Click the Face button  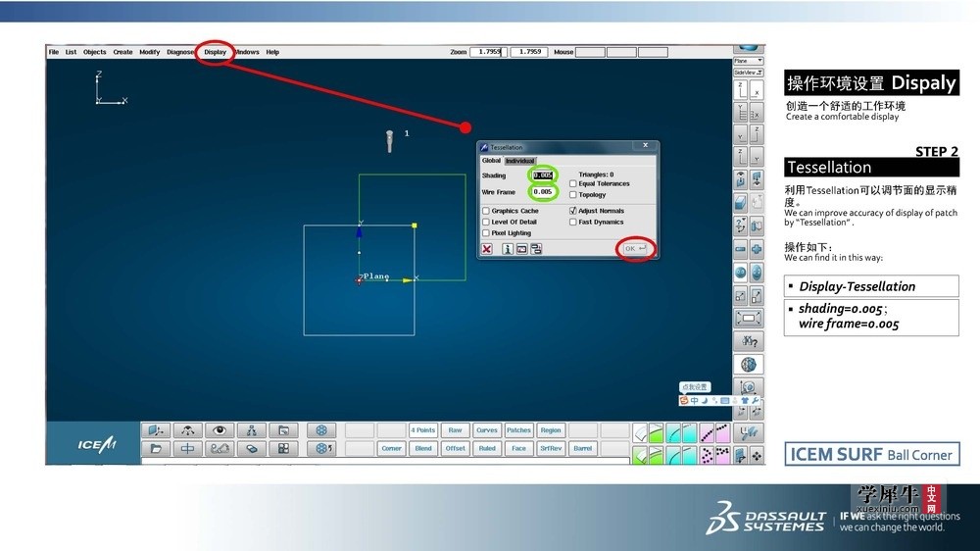pyautogui.click(x=518, y=448)
